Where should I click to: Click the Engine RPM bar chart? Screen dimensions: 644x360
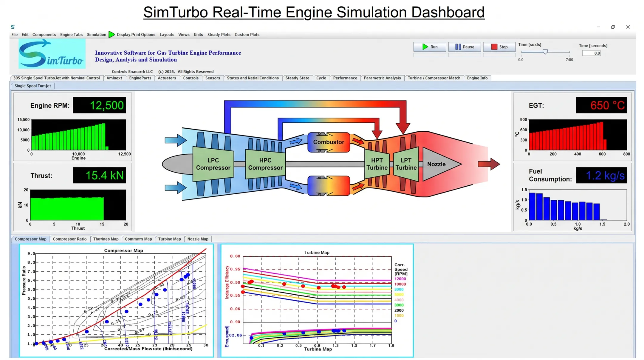coord(79,135)
